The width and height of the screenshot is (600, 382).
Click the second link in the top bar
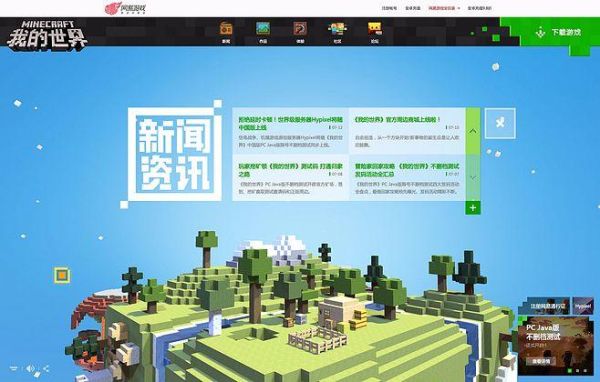pos(412,8)
